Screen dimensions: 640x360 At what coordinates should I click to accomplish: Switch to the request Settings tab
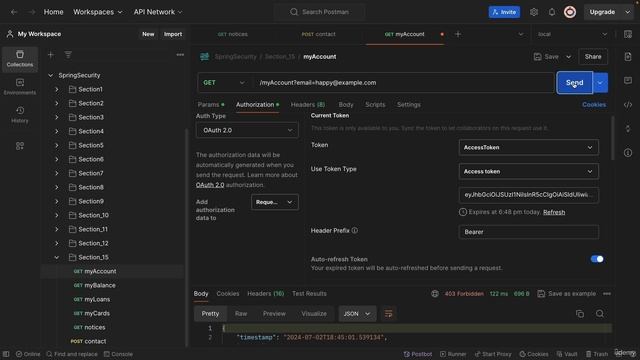[x=409, y=105]
